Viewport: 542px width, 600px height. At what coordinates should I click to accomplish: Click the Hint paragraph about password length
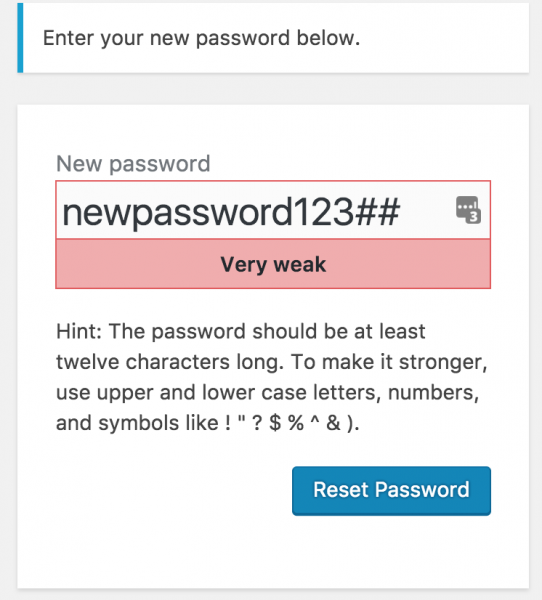[x=272, y=377]
